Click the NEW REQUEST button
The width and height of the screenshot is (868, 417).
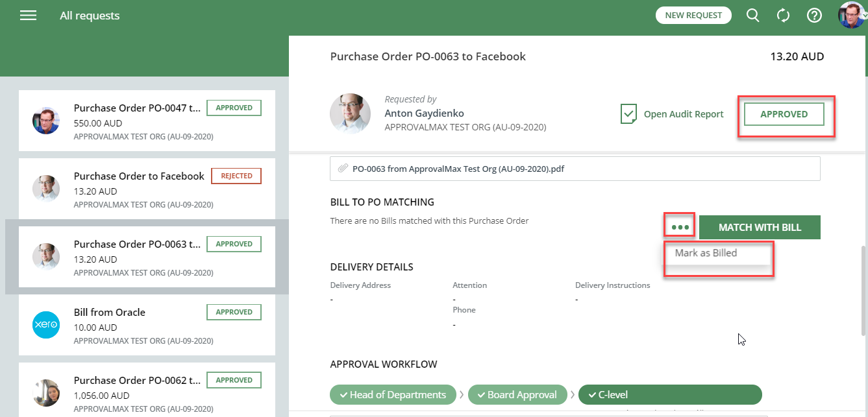coord(693,15)
